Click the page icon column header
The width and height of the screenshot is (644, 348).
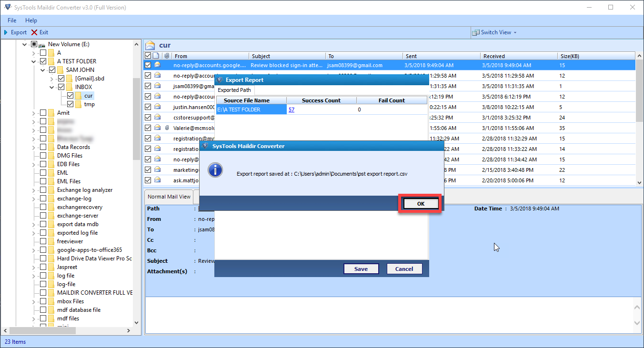156,56
